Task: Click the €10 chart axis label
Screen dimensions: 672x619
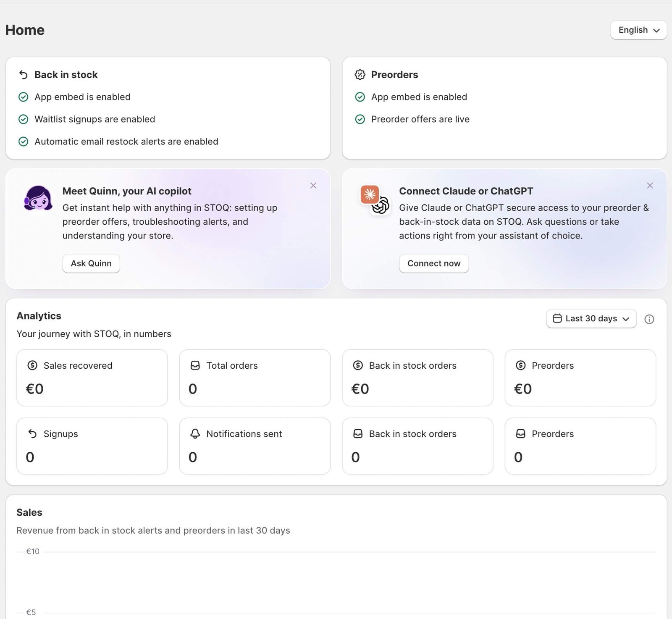Action: (x=33, y=551)
